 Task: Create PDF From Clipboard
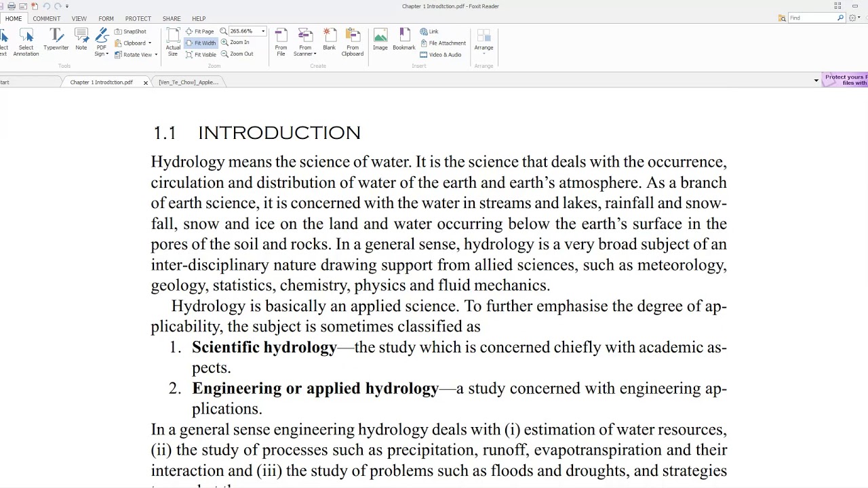click(353, 42)
